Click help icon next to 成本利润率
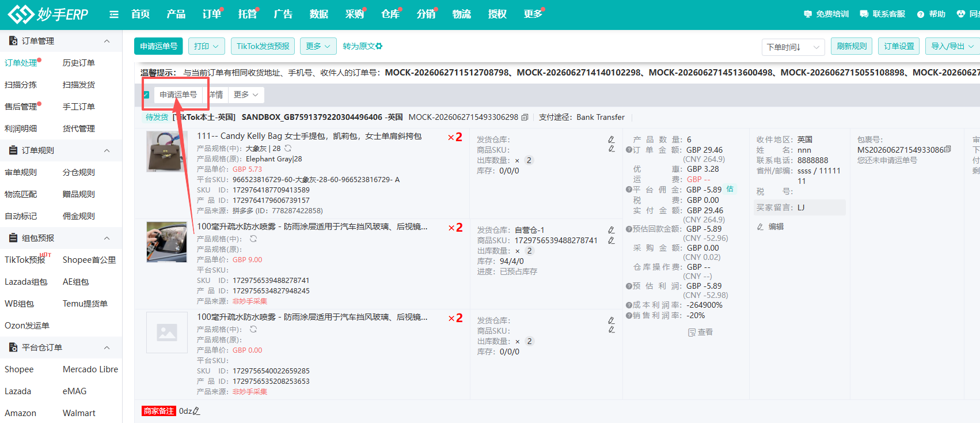 click(x=629, y=305)
